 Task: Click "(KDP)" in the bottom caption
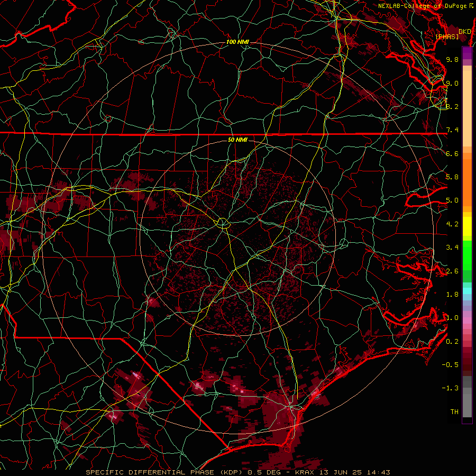pos(231,472)
